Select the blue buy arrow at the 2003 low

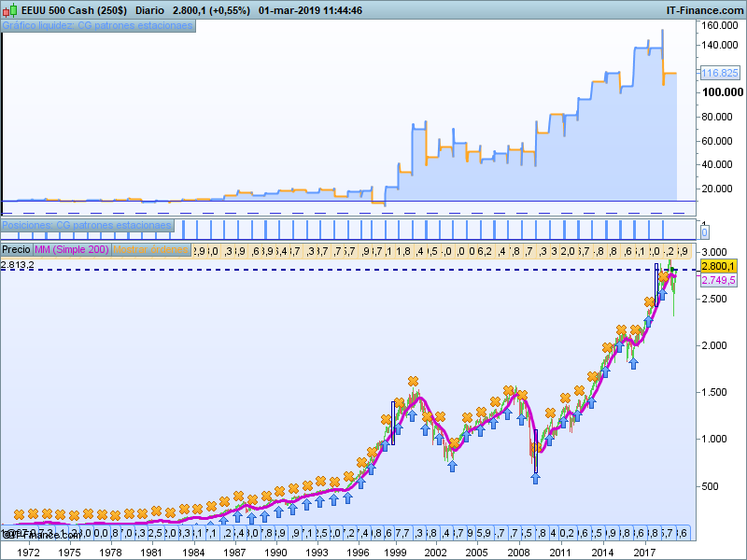453,466
